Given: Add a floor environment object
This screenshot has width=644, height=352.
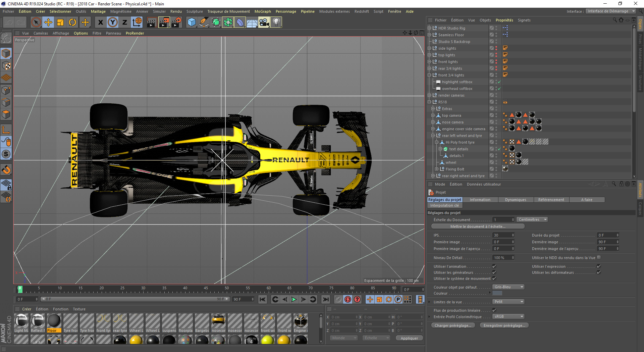Looking at the screenshot, I should [252, 22].
